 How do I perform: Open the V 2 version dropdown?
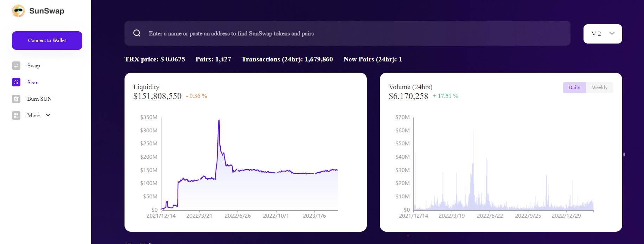click(x=603, y=34)
